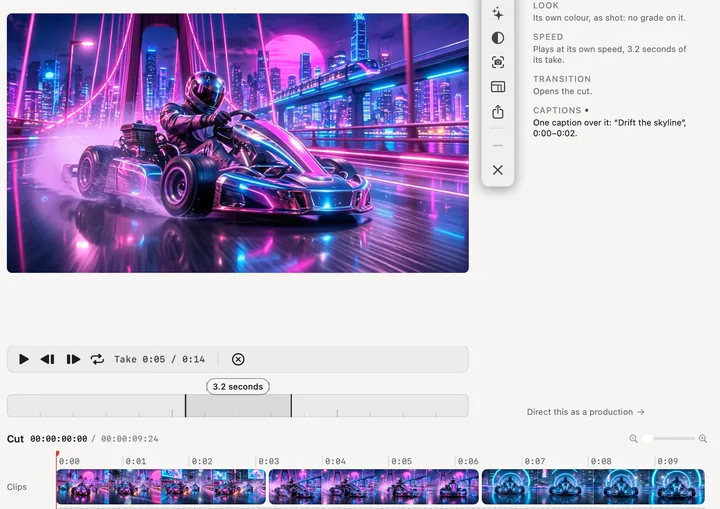Screen dimensions: 720x509
Task: Click the selected trim region in take bar
Action: (x=238, y=406)
